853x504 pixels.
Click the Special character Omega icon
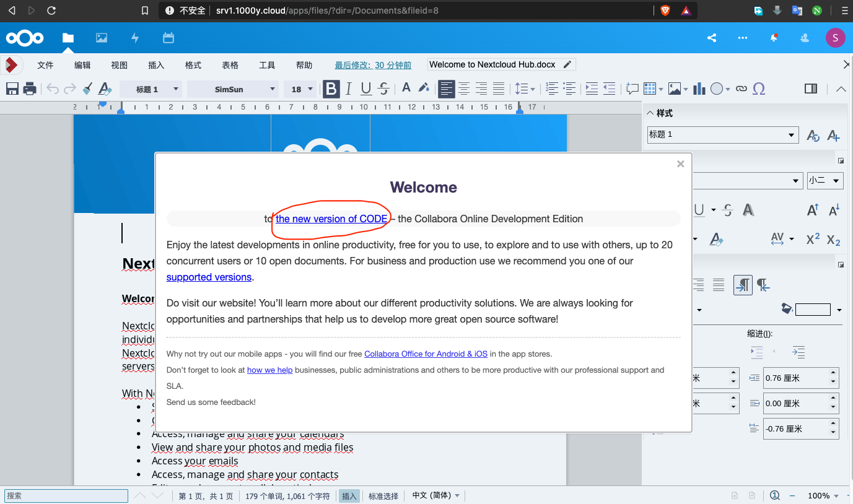(759, 89)
